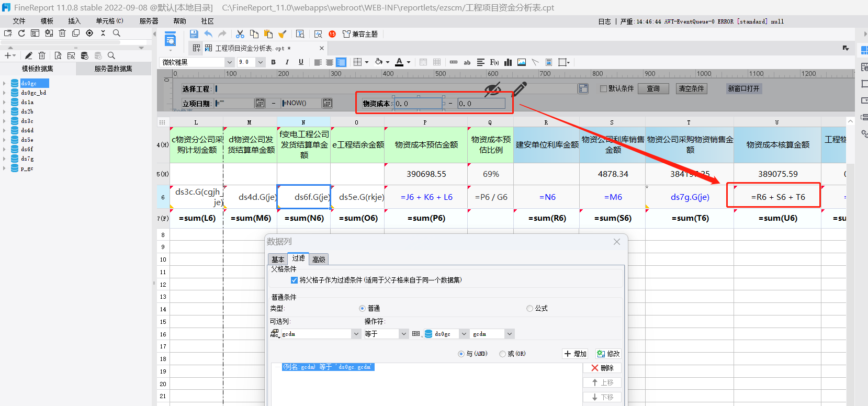Toggle 将父格子作为过滤条件 checkbox

[294, 280]
